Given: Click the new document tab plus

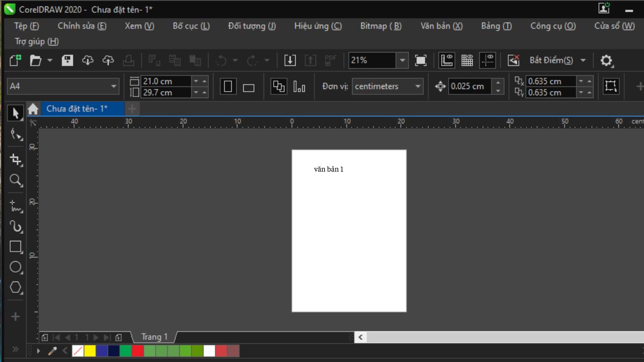Looking at the screenshot, I should 132,109.
